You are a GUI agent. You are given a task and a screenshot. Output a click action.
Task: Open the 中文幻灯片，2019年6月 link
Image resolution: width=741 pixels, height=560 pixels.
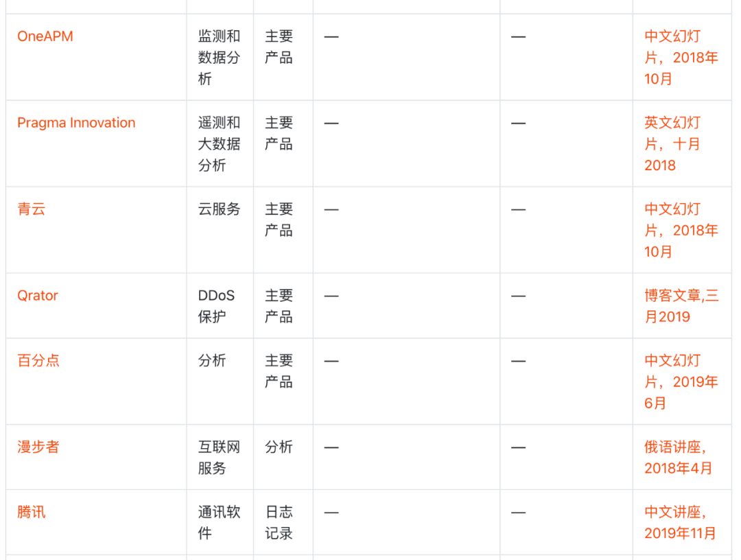(681, 382)
